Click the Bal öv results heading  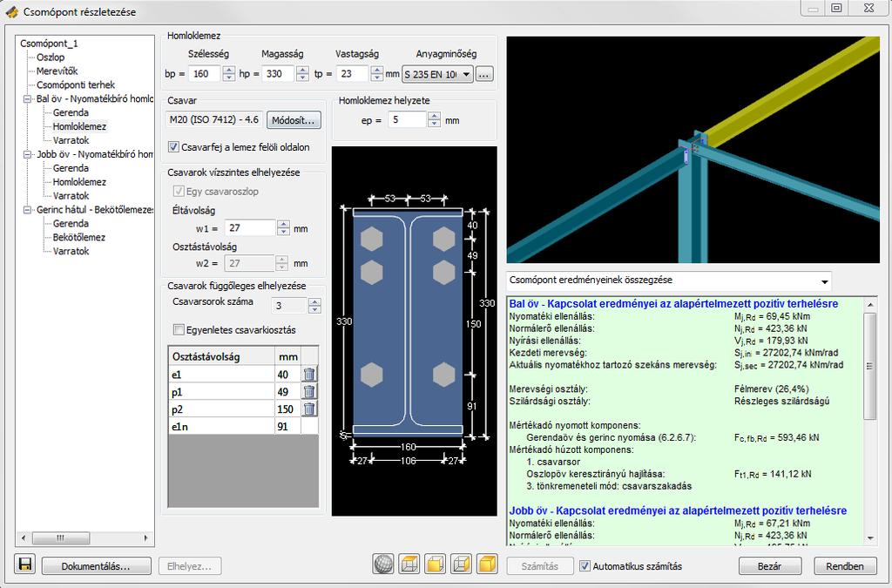[673, 304]
